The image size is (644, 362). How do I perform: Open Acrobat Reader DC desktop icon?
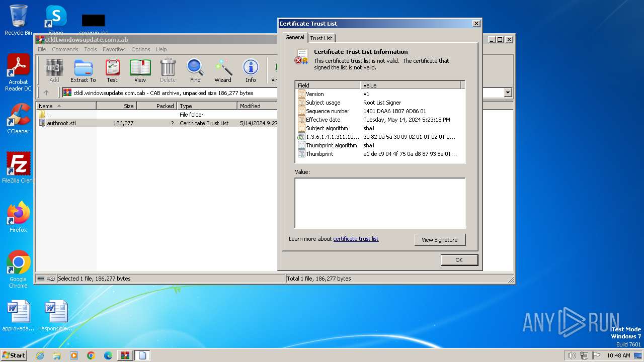(x=18, y=73)
